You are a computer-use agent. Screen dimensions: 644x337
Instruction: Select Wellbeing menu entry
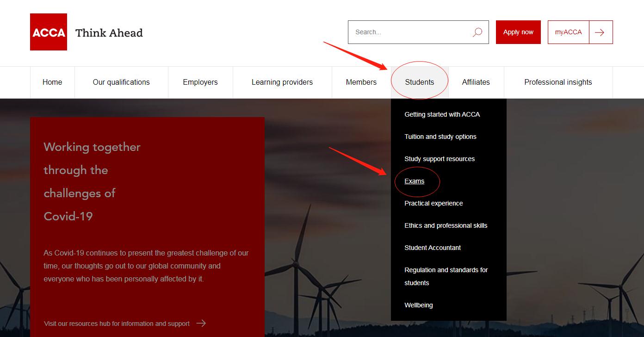click(419, 305)
